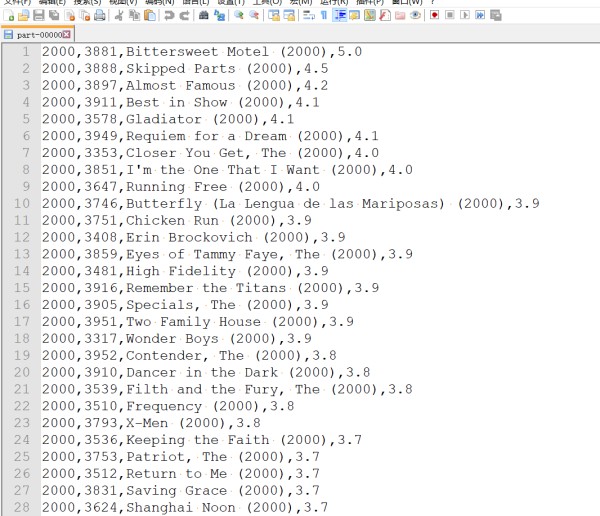Click the 'Bittersweet Motel (2000),5.0' line
This screenshot has height=516, width=600.
(x=202, y=52)
